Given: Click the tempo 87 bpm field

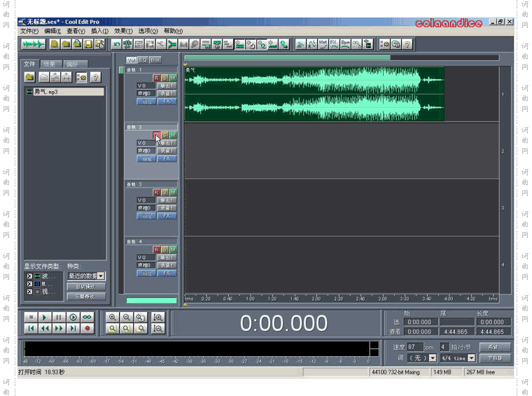Looking at the screenshot, I should [414, 347].
